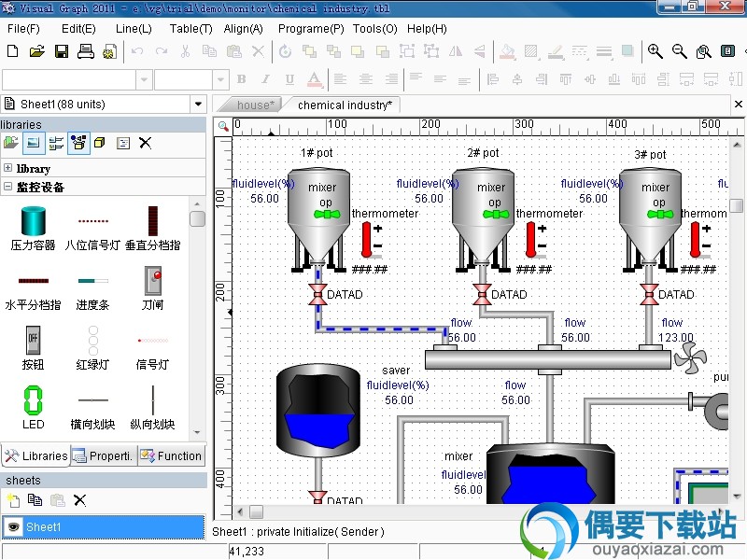Toggle Sheet1 visibility eye icon

[13, 527]
